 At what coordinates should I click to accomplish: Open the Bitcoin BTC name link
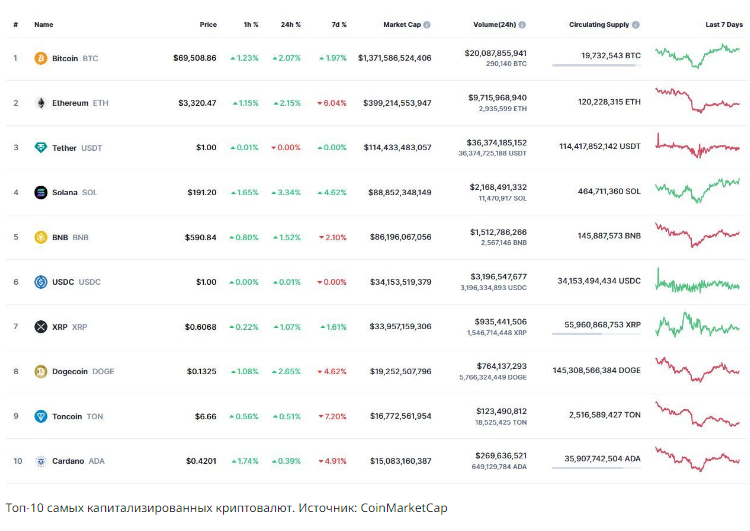[75, 58]
